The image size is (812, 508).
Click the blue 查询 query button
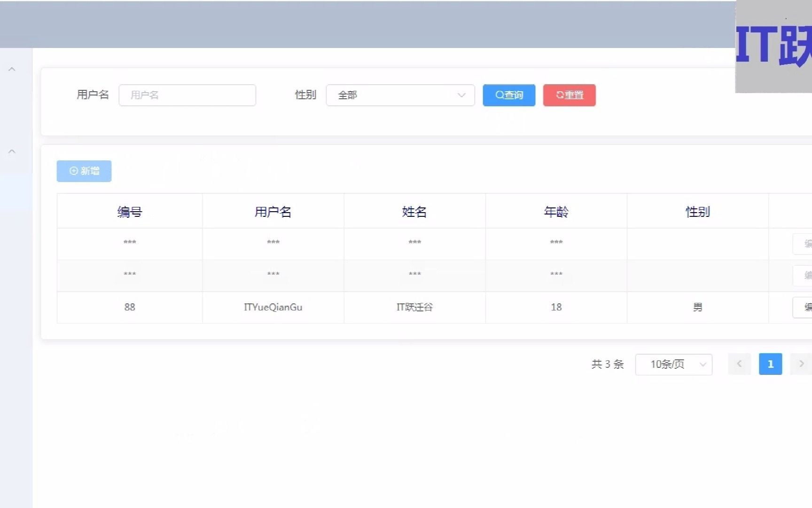[x=509, y=95]
